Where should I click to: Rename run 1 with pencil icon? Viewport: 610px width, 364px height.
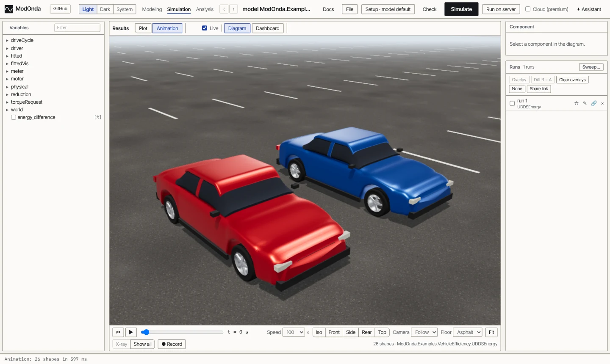tap(585, 103)
